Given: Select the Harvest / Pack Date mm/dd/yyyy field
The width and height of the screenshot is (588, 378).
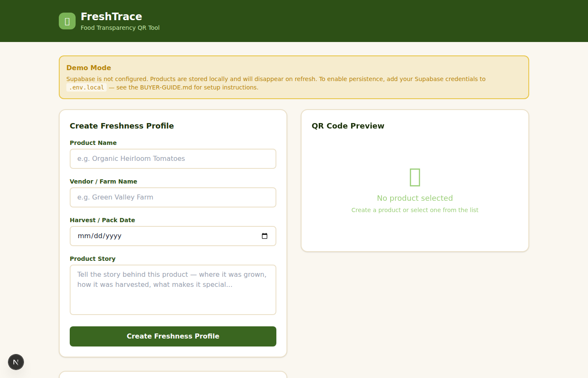Looking at the screenshot, I should pyautogui.click(x=164, y=236).
